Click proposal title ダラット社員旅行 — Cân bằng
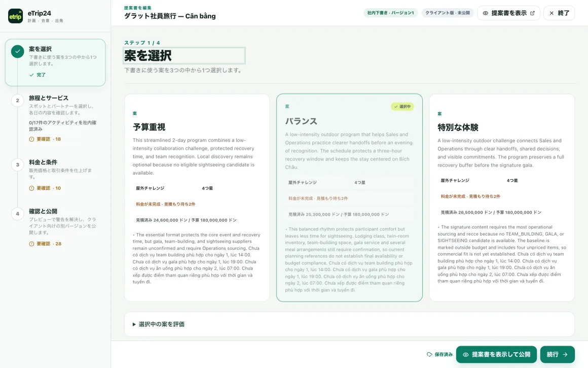This screenshot has height=368, width=588. [x=170, y=16]
